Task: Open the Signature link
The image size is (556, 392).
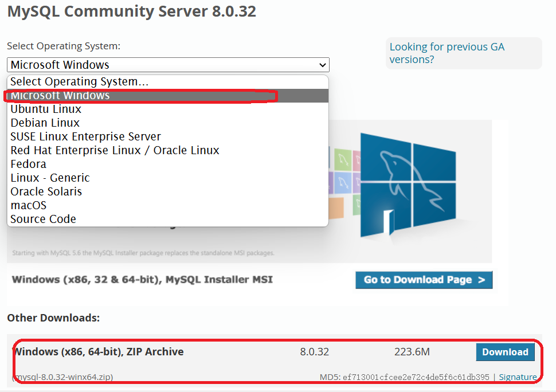Action: point(518,377)
